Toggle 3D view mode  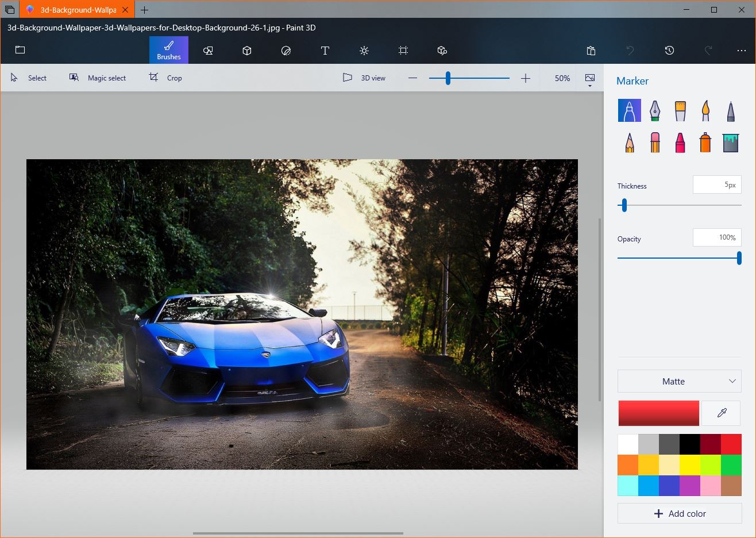(x=364, y=78)
